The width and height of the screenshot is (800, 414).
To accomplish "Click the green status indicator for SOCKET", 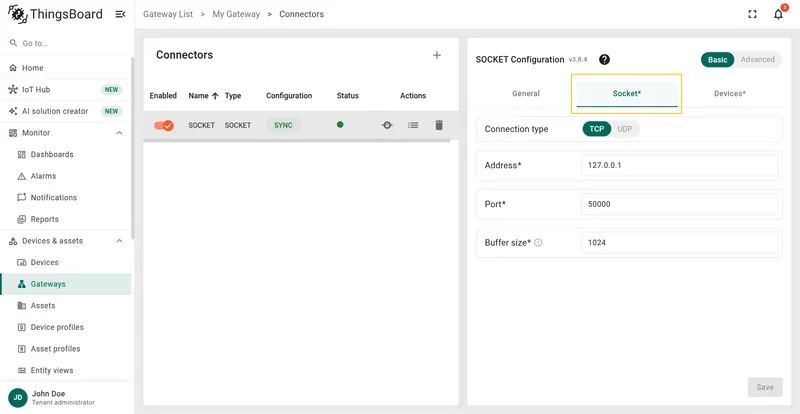I will coord(340,125).
